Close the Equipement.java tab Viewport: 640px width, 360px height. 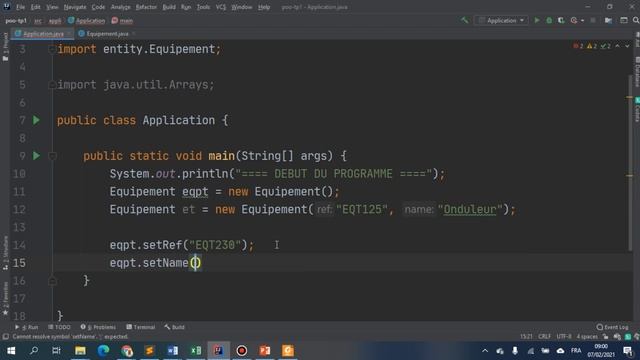133,34
